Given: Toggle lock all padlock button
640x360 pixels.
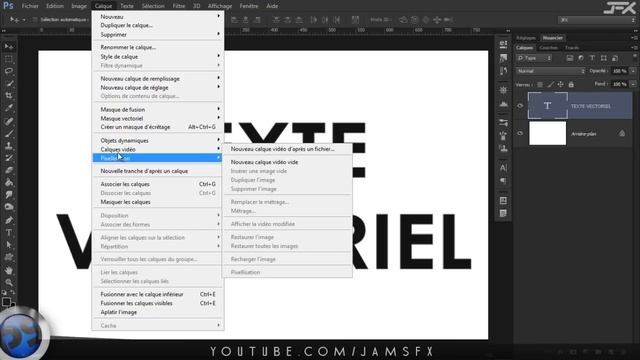Looking at the screenshot, I should point(571,84).
